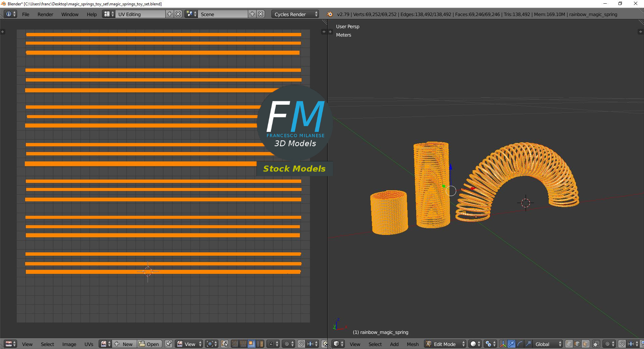Toggle limit selection to visible
644x349 pixels.
(x=596, y=344)
